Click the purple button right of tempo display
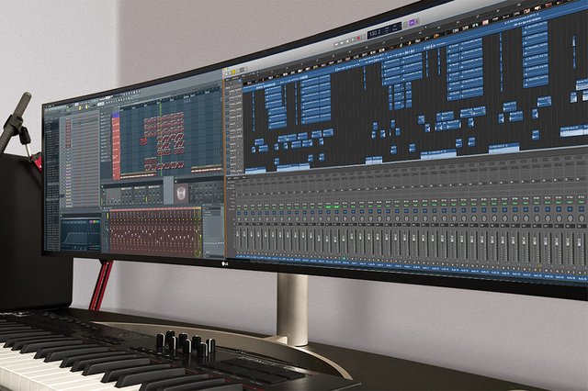Viewport: 588px width, 391px height. [413, 22]
